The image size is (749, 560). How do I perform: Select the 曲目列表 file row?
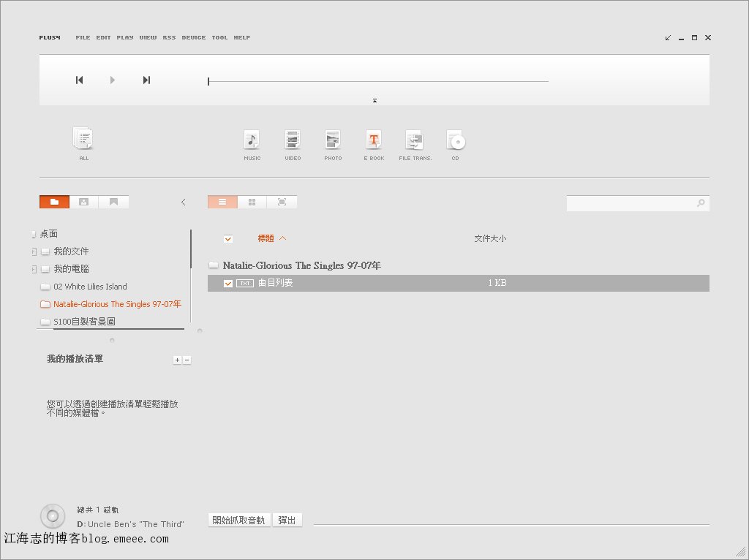[459, 283]
